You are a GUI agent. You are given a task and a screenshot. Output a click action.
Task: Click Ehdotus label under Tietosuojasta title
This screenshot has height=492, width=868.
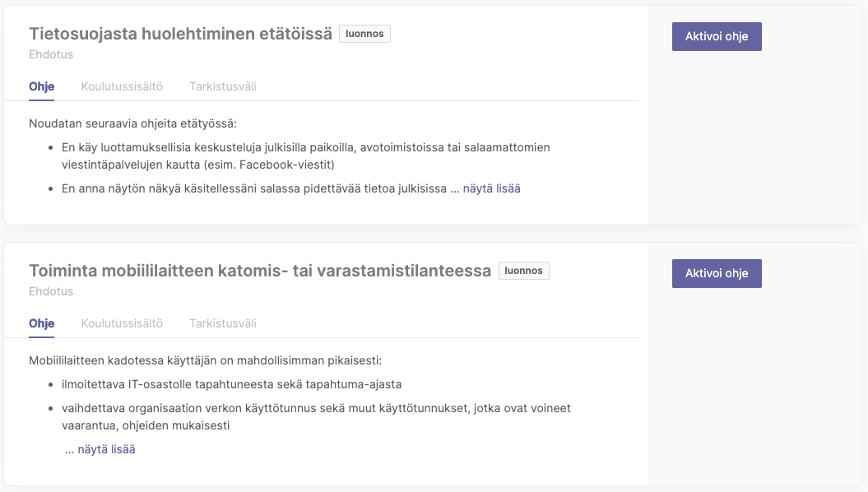[x=51, y=54]
